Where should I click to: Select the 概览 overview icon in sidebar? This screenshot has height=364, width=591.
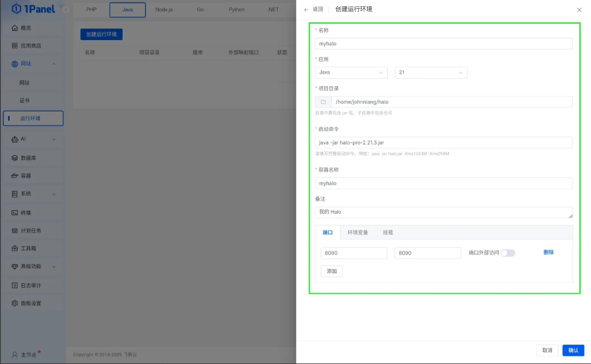27,28
